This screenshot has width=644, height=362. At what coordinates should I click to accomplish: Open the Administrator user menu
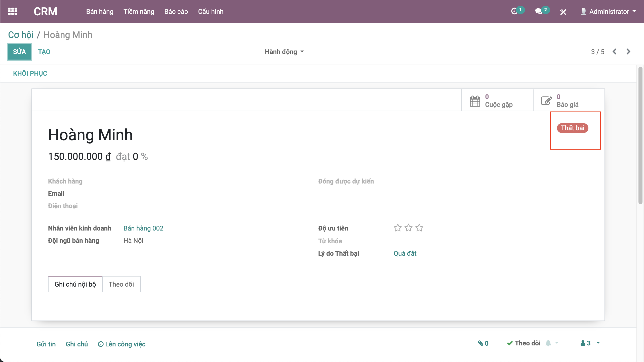609,12
